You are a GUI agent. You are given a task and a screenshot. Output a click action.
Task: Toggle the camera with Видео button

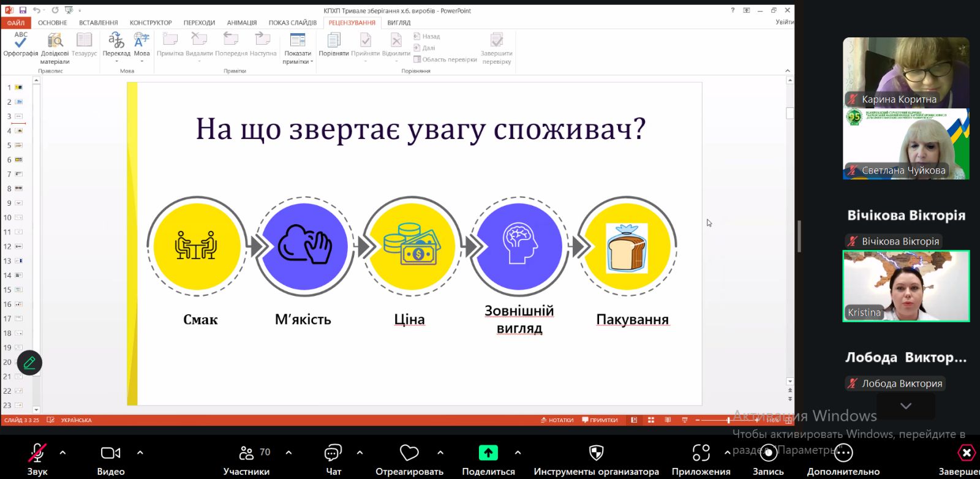(x=110, y=454)
